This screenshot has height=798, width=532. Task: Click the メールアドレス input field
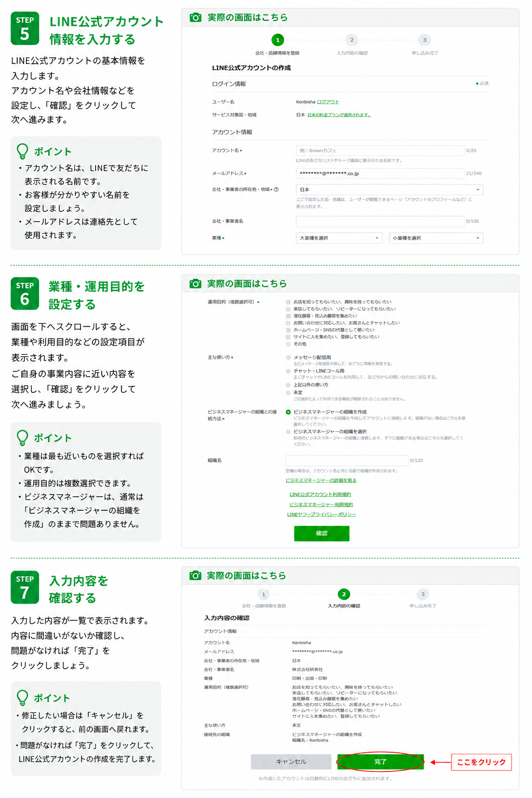380,174
